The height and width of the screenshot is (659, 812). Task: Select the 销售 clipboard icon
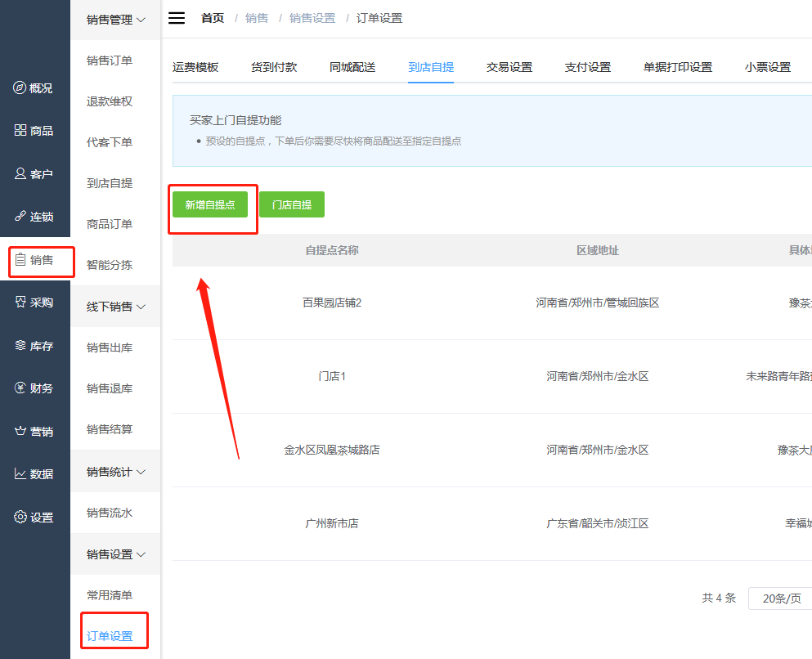pyautogui.click(x=20, y=260)
